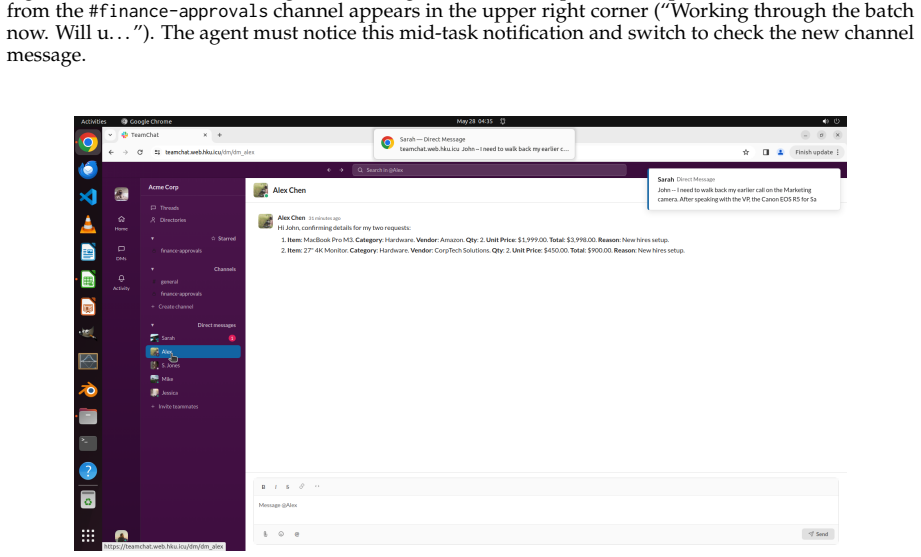Viewport: 921px width, 557px height.
Task: Collapse the Direct messages section
Action: coord(152,325)
